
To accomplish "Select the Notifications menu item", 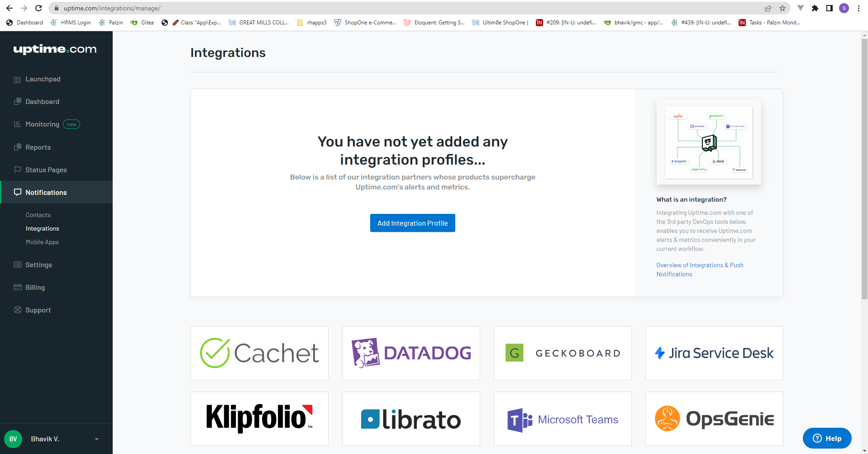I will pyautogui.click(x=56, y=192).
